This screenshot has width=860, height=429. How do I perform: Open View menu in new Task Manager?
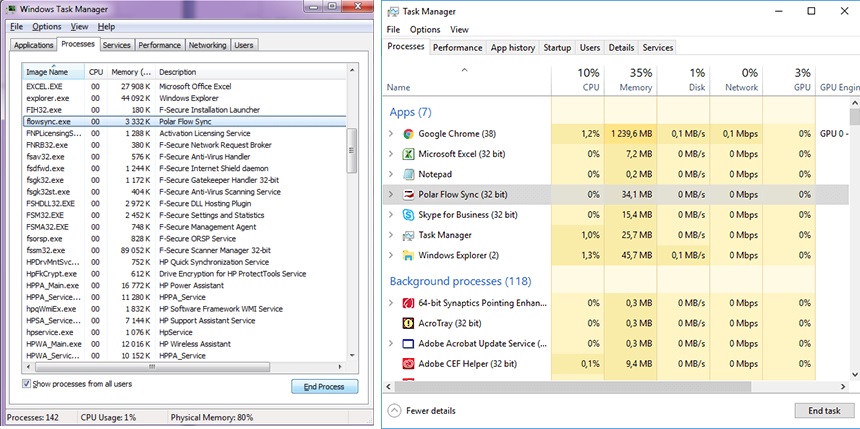coord(459,30)
